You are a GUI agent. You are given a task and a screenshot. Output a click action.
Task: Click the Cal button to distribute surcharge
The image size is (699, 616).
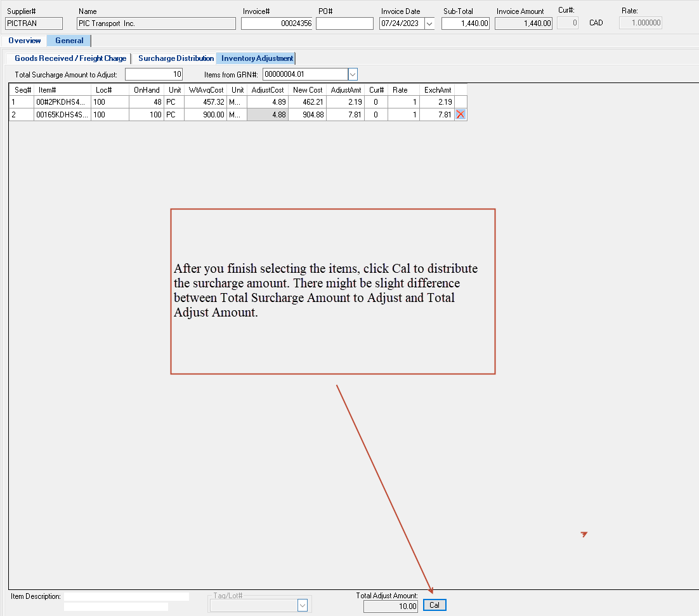[434, 605]
